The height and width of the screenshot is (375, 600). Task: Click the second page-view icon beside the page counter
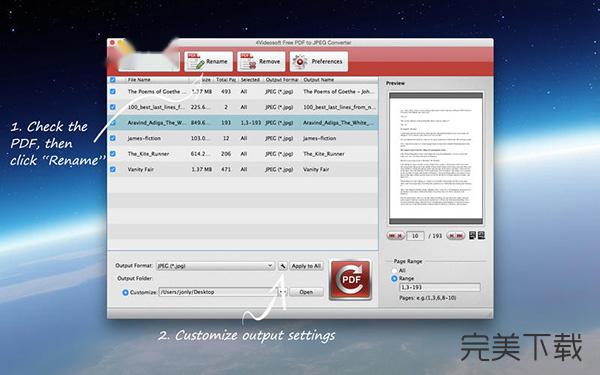481,235
